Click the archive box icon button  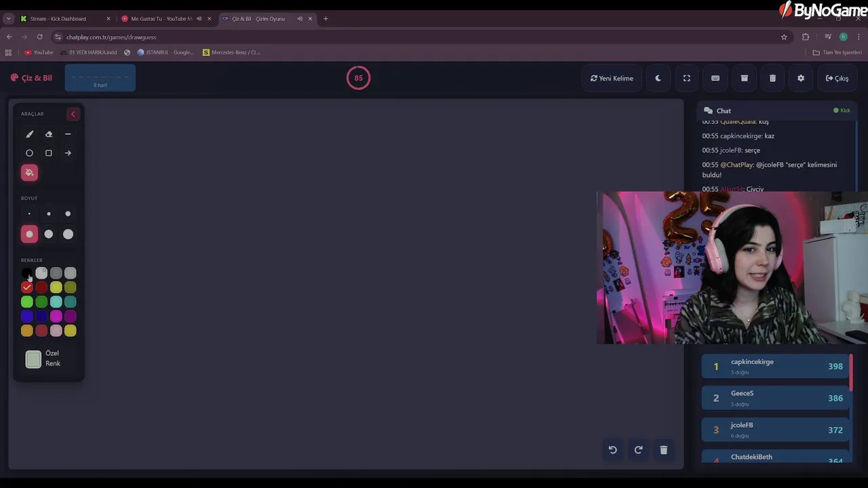[744, 78]
